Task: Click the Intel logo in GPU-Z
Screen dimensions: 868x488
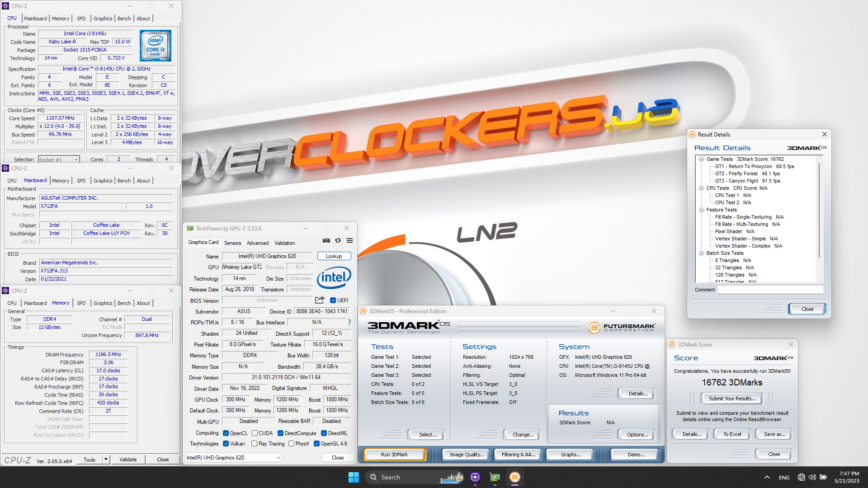Action: 334,277
